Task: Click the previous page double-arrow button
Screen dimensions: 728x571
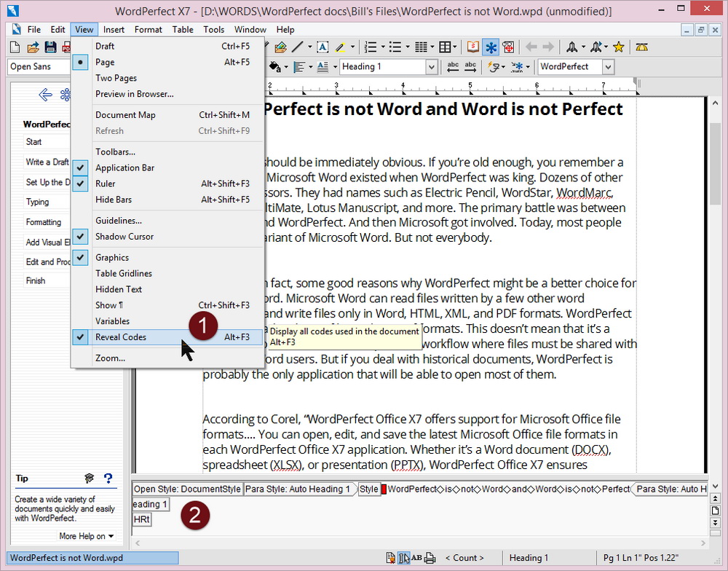Action: coord(715,498)
